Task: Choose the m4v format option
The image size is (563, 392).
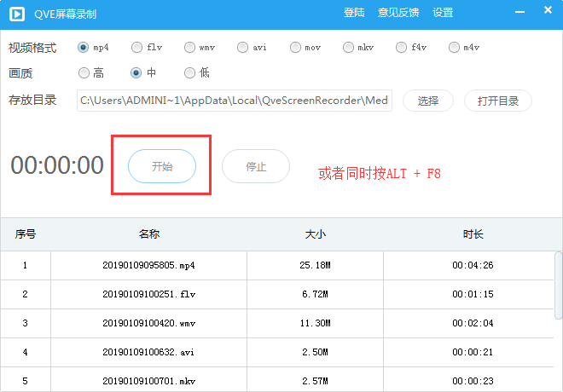Action: coord(454,48)
